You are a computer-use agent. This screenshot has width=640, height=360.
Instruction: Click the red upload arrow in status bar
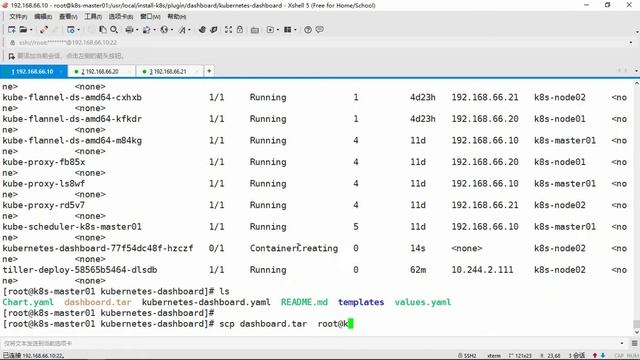595,356
